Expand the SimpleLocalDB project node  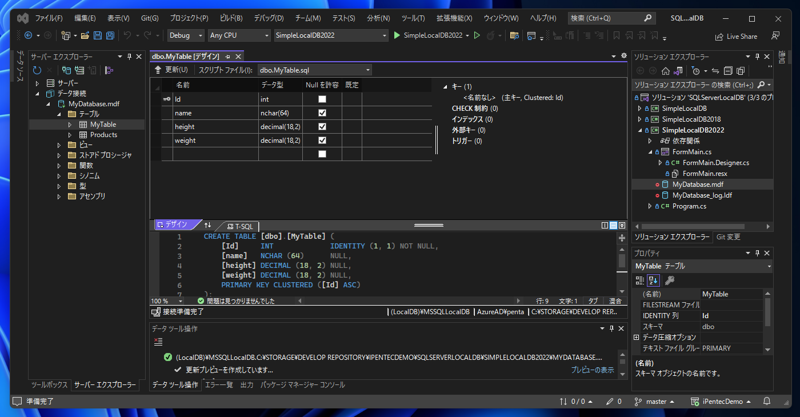tap(640, 108)
